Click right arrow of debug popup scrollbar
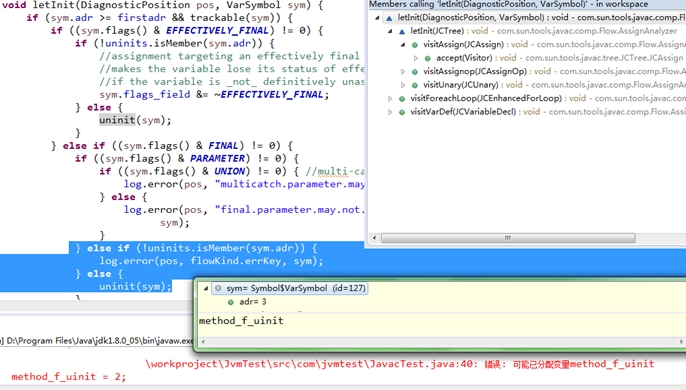686x390 pixels. (681, 341)
